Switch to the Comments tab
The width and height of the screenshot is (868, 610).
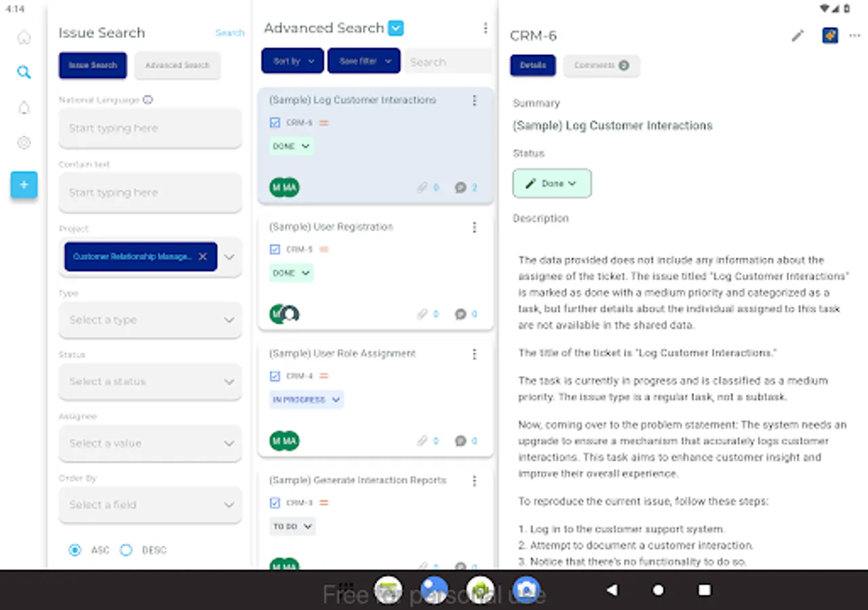pyautogui.click(x=601, y=65)
